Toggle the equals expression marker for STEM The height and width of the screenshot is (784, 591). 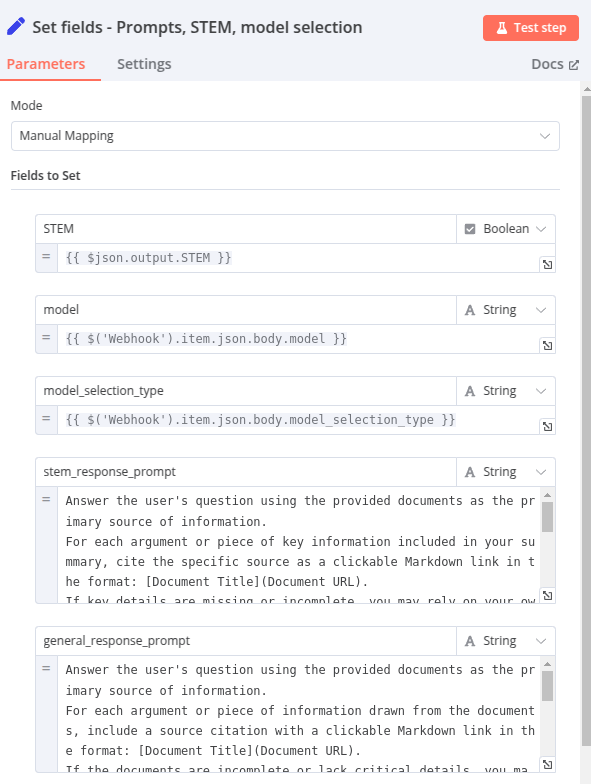pyautogui.click(x=46, y=257)
